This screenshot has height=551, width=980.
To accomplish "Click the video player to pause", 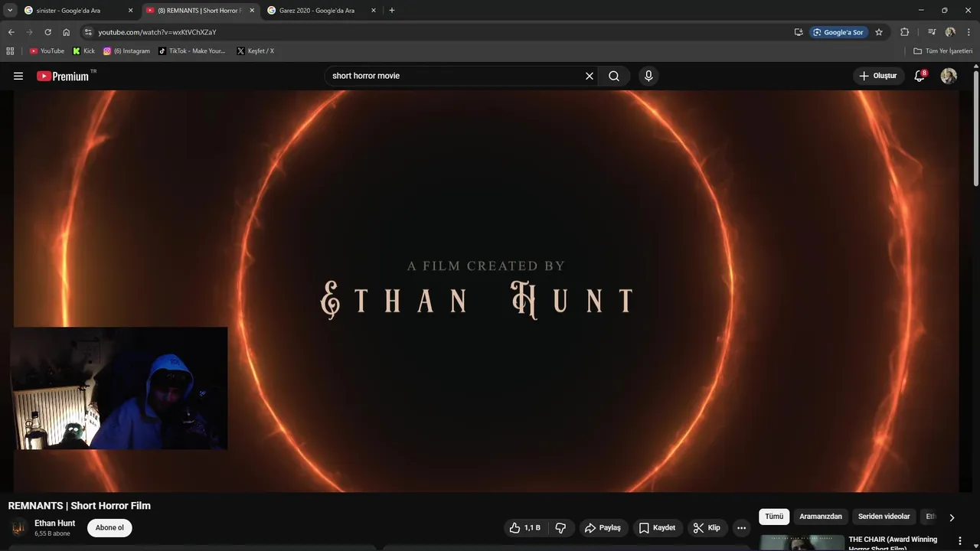I will [x=486, y=291].
